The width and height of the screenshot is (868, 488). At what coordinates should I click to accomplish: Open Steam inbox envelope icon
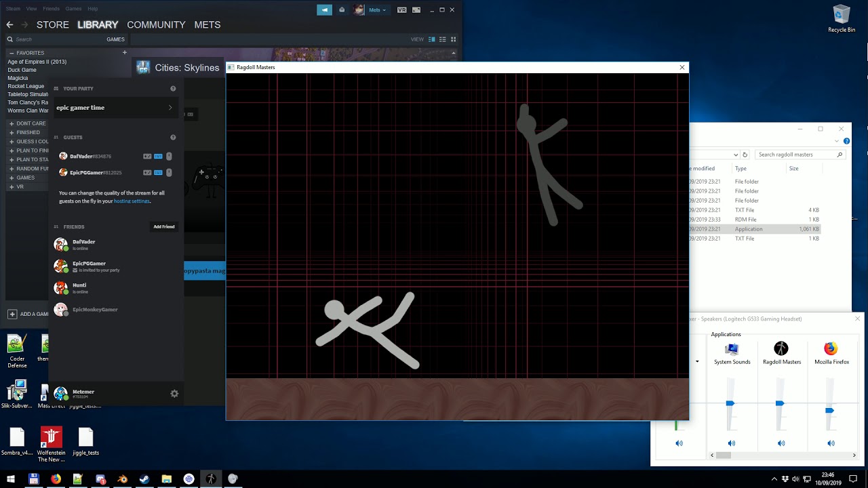342,9
